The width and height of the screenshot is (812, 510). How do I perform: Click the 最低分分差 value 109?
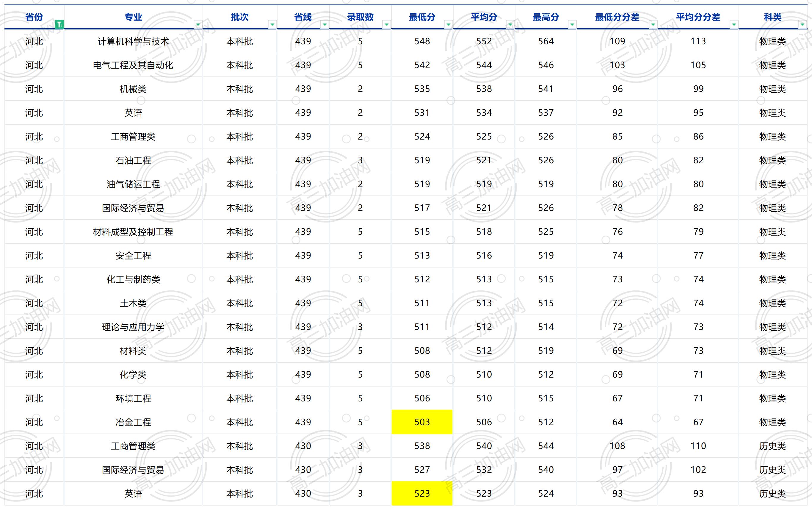(617, 41)
